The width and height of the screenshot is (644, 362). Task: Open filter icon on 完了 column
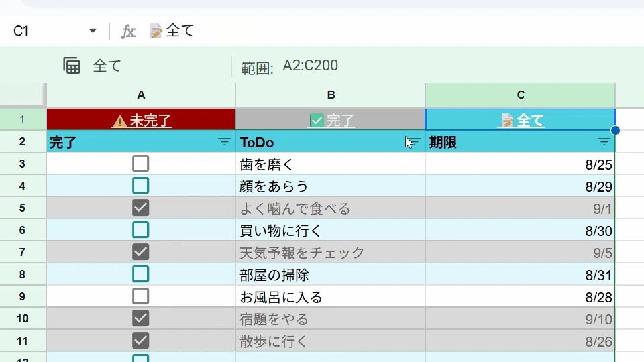pos(224,142)
